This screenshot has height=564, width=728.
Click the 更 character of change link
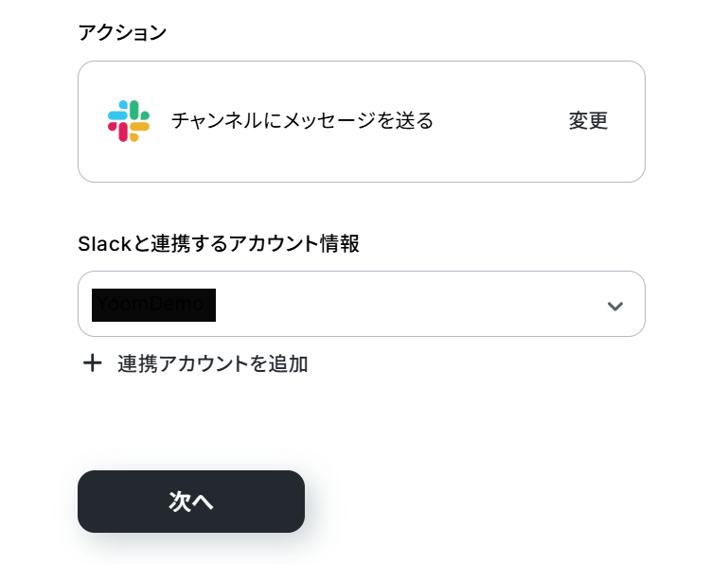pos(598,121)
